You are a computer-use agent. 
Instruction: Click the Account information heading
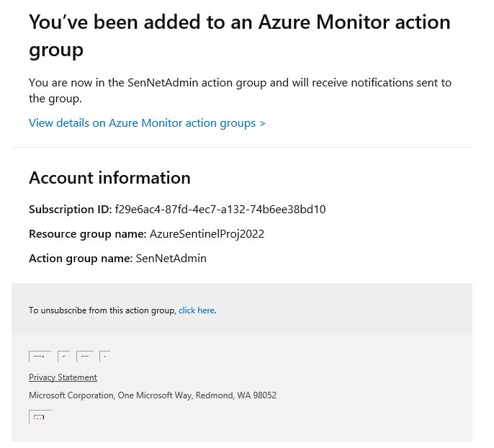109,178
